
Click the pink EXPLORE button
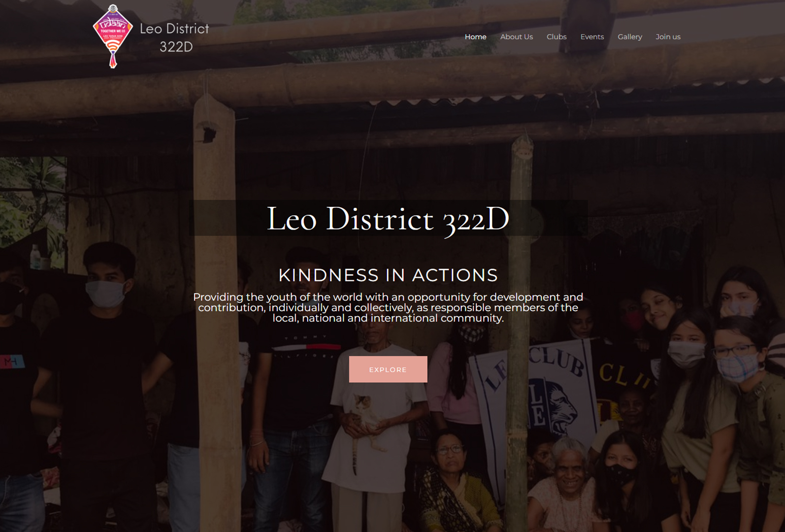coord(388,369)
